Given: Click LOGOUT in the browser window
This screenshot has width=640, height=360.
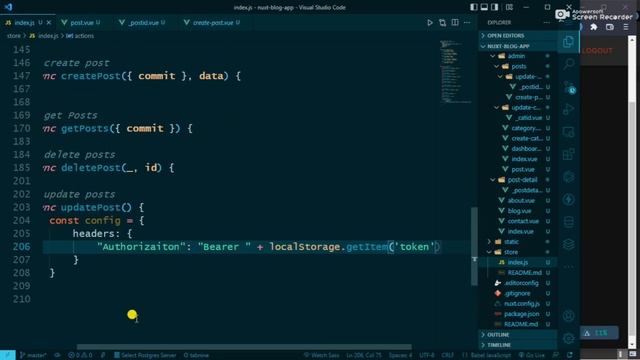Looking at the screenshot, I should click(598, 51).
